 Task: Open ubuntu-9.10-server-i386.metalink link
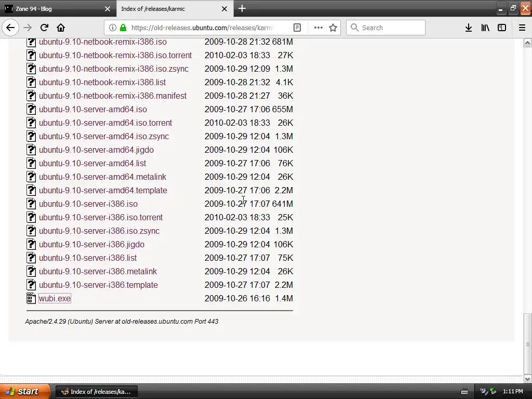[98, 271]
